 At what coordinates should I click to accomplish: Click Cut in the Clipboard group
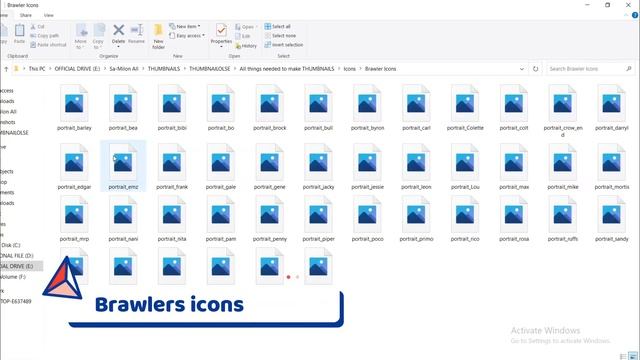tap(38, 27)
